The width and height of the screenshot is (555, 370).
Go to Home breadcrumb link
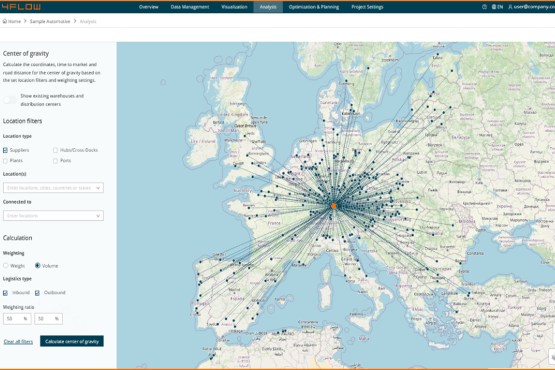14,21
